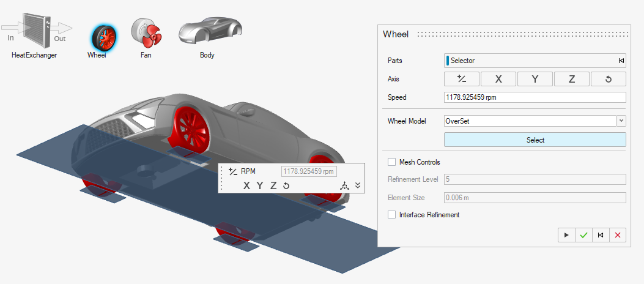Select the HeatExchanger tool icon
The width and height of the screenshot is (644, 284).
pos(34,32)
